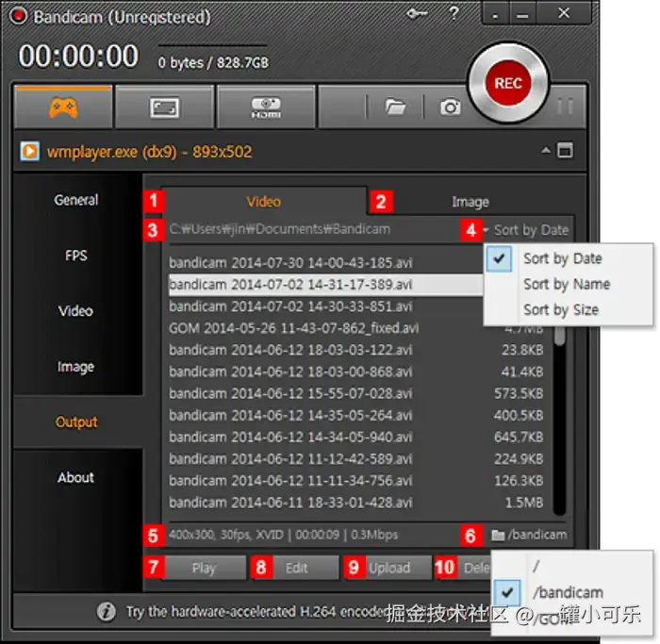Click the wmplayer.exe target program icon

(x=29, y=151)
